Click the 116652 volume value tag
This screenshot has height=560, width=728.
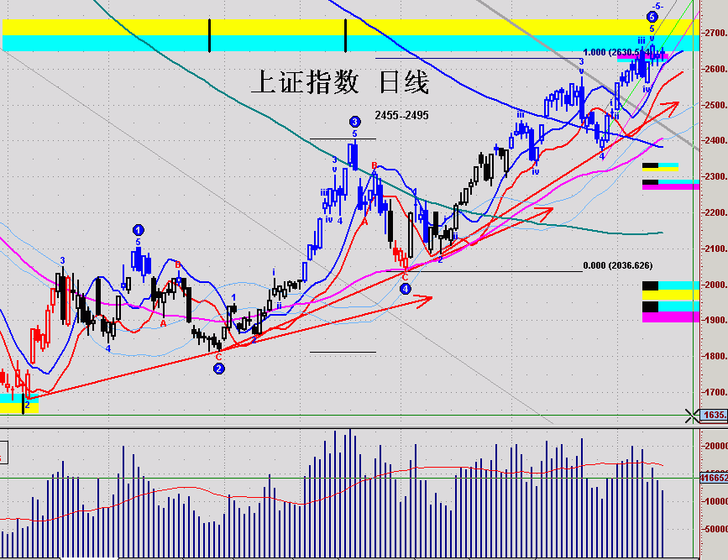point(713,477)
